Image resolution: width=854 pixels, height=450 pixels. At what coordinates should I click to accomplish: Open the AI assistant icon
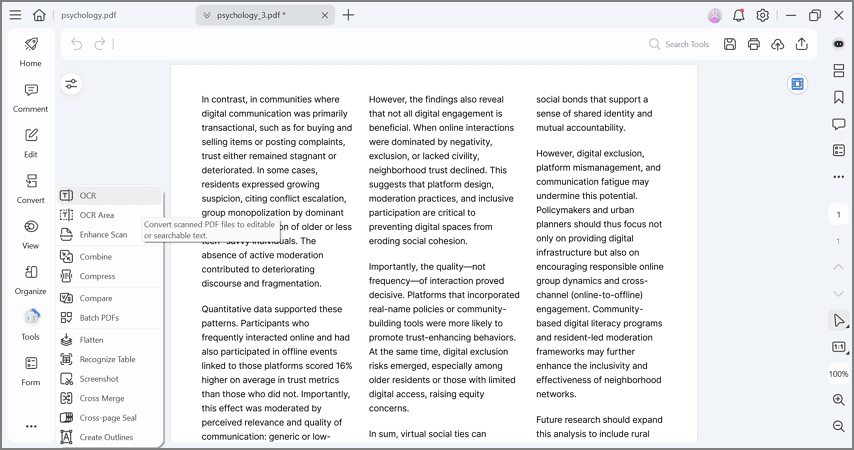(x=839, y=44)
